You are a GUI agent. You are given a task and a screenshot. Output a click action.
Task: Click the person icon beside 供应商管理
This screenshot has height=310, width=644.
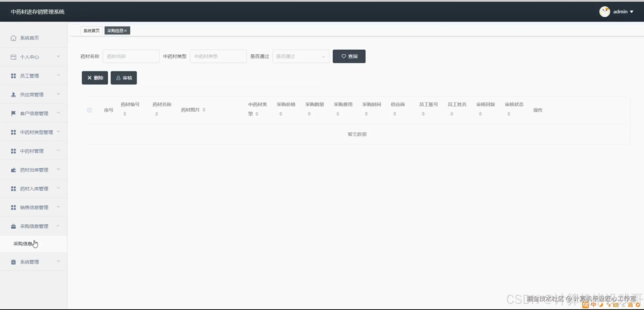[x=13, y=95]
